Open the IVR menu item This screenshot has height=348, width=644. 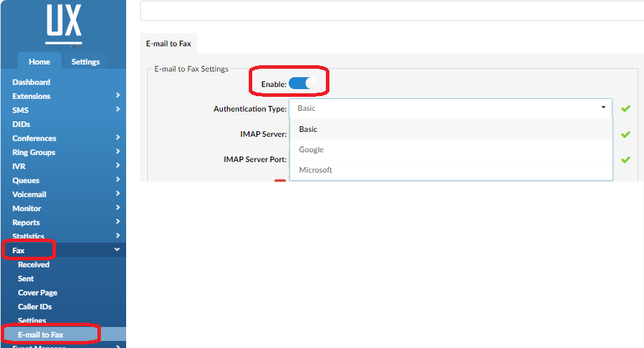tap(19, 166)
